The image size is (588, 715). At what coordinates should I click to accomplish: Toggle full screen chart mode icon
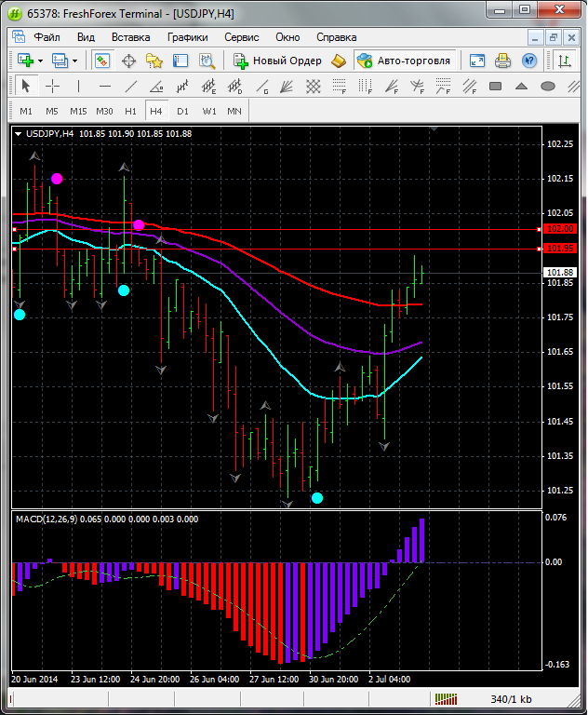(477, 61)
